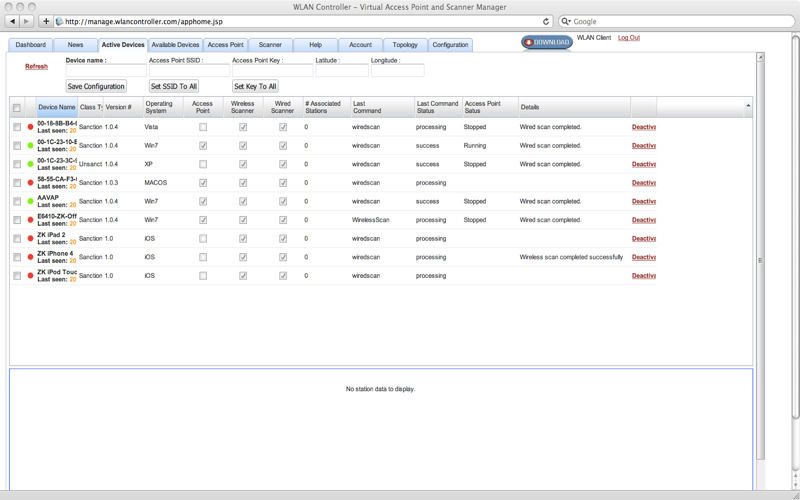Select the row checkbox for ZK iPhone 4
The width and height of the screenshot is (800, 500).
click(x=17, y=257)
